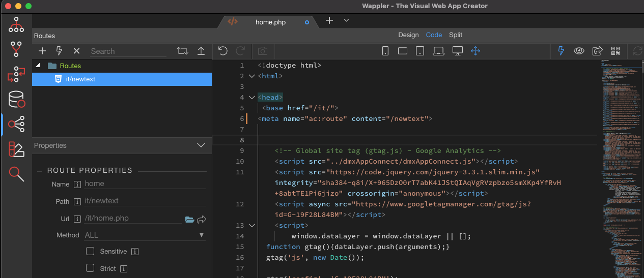Image resolution: width=644 pixels, height=278 pixels.
Task: Open the Method ALL dropdown
Action: click(145, 235)
